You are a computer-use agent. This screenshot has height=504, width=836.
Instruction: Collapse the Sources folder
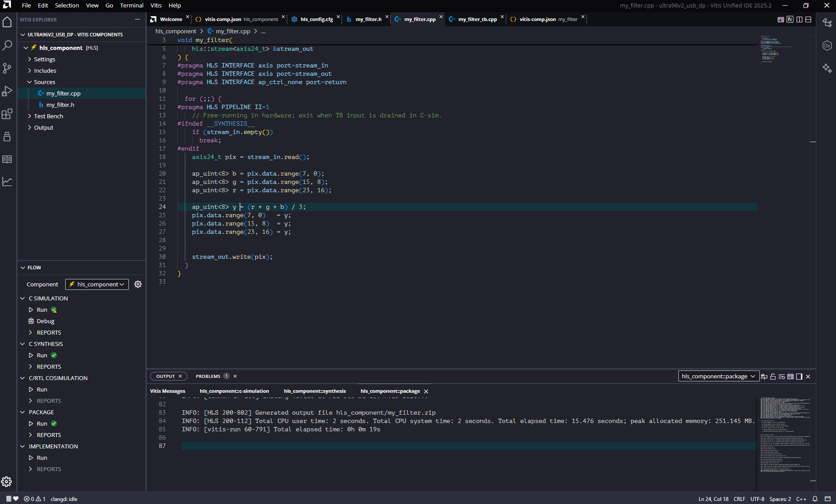pyautogui.click(x=29, y=82)
